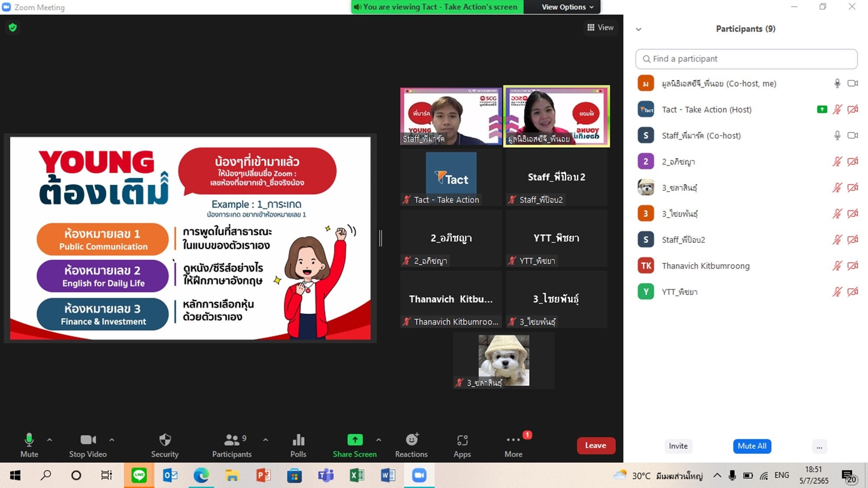The width and height of the screenshot is (868, 488).
Task: Open Security shield menu
Action: coord(165,445)
